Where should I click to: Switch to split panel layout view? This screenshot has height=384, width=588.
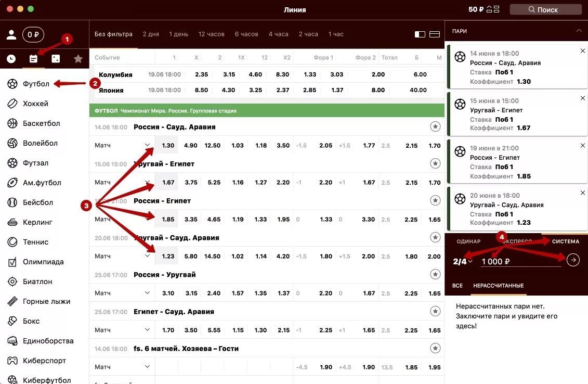click(x=420, y=34)
